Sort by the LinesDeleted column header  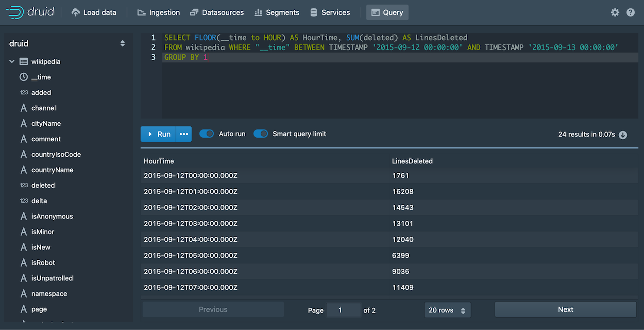click(412, 161)
